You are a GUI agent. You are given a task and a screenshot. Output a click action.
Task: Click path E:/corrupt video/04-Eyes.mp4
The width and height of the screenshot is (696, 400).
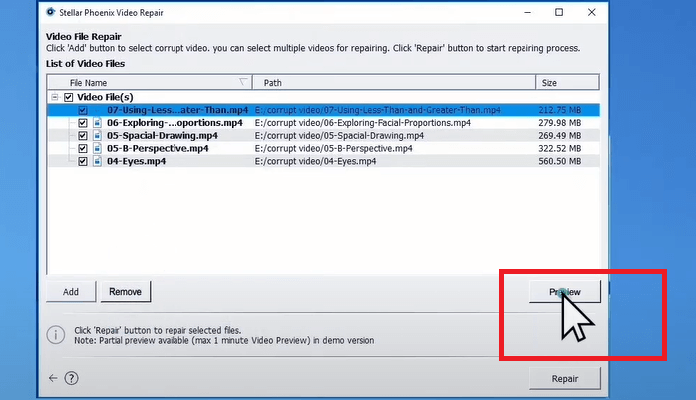(x=315, y=161)
